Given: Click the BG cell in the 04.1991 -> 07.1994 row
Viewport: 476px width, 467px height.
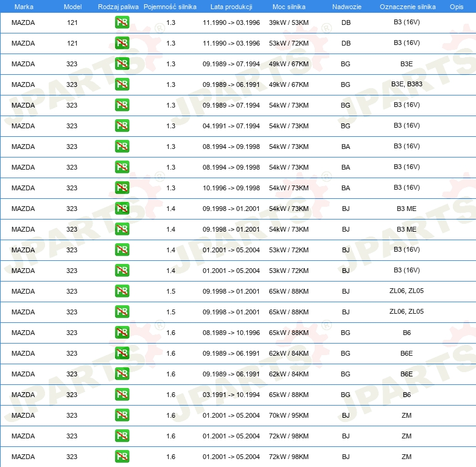Looking at the screenshot, I should (346, 126).
